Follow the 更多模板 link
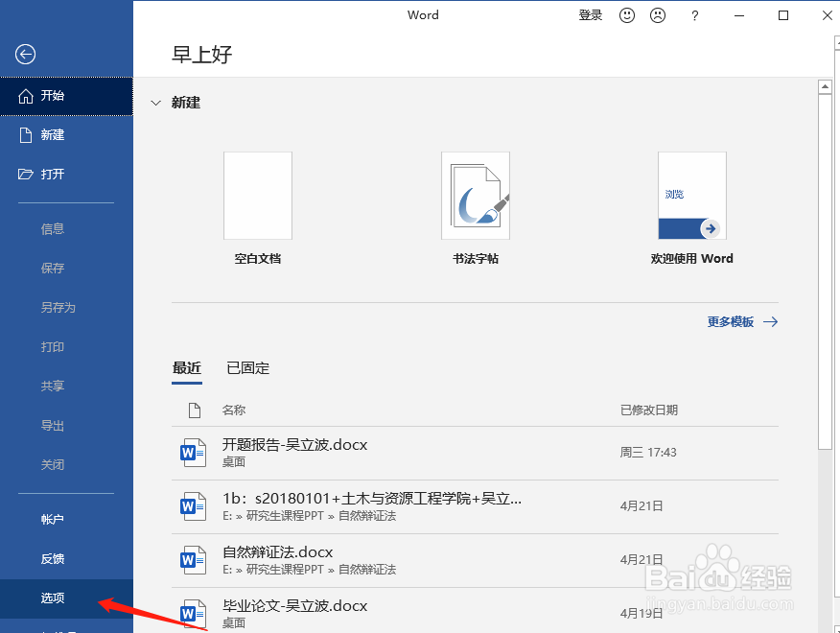840x633 pixels. (732, 321)
